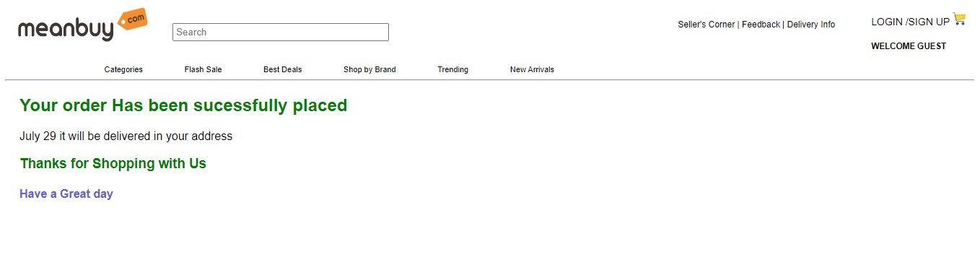Open the Seller's Corner link
The height and width of the screenshot is (270, 980).
(706, 25)
